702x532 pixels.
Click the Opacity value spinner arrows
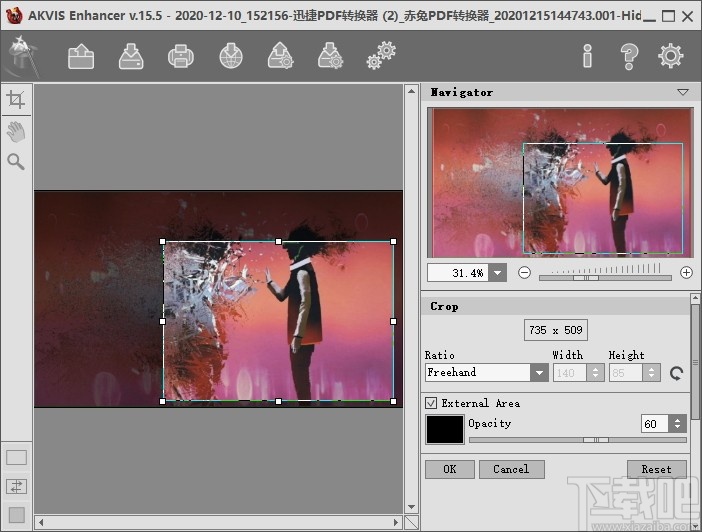(677, 424)
